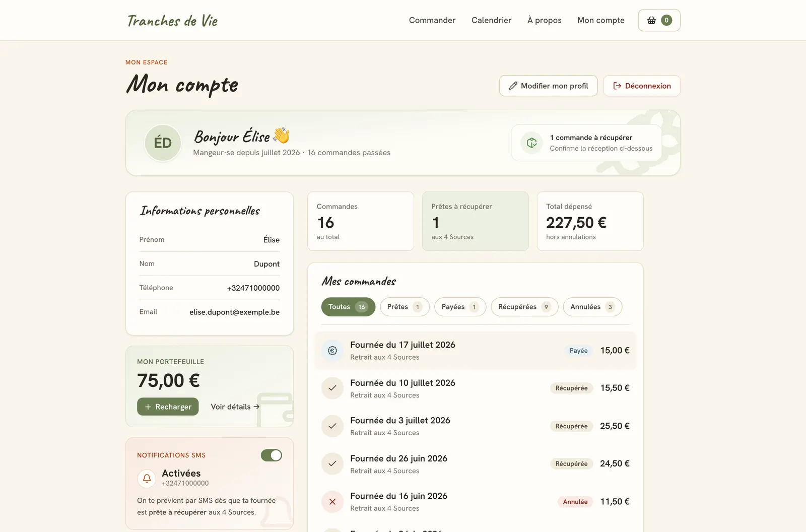
Task: Filter orders by Payées
Action: (x=460, y=307)
